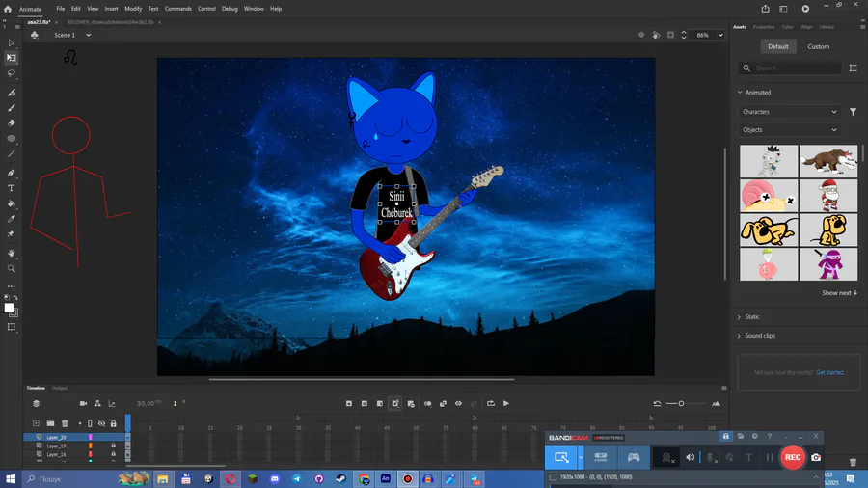
Task: Click the Get started link
Action: coord(829,372)
